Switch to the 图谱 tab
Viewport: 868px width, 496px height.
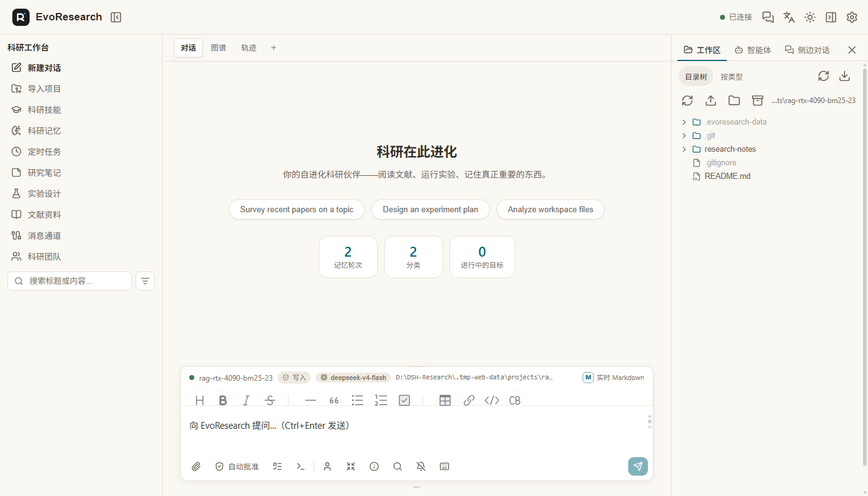coord(218,48)
